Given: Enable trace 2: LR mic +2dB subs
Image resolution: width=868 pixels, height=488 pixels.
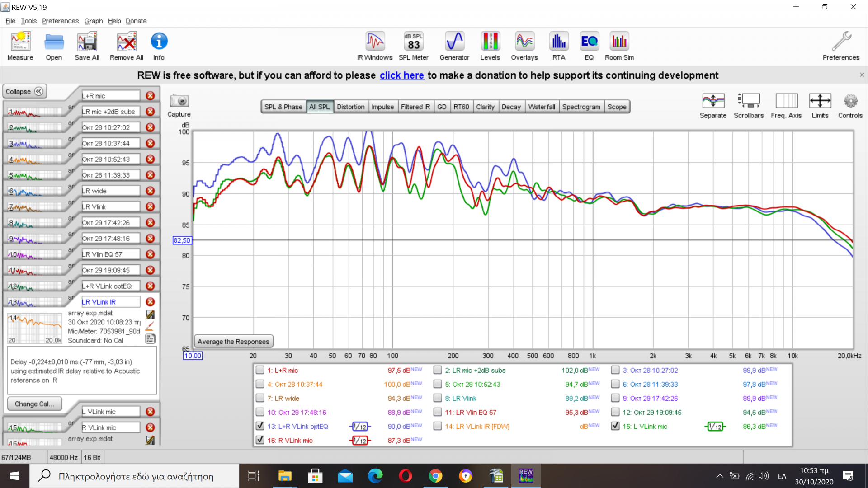Looking at the screenshot, I should [438, 370].
